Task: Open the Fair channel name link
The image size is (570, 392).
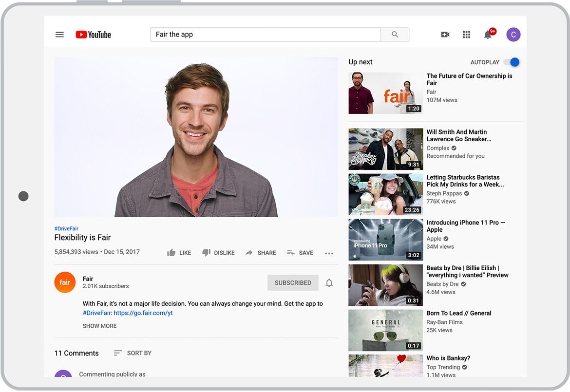Action: click(88, 279)
